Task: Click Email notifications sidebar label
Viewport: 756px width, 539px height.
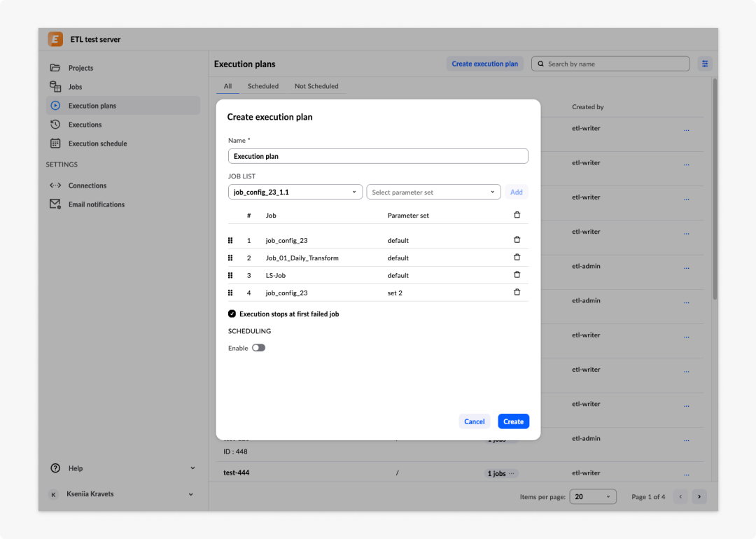Action: click(97, 204)
